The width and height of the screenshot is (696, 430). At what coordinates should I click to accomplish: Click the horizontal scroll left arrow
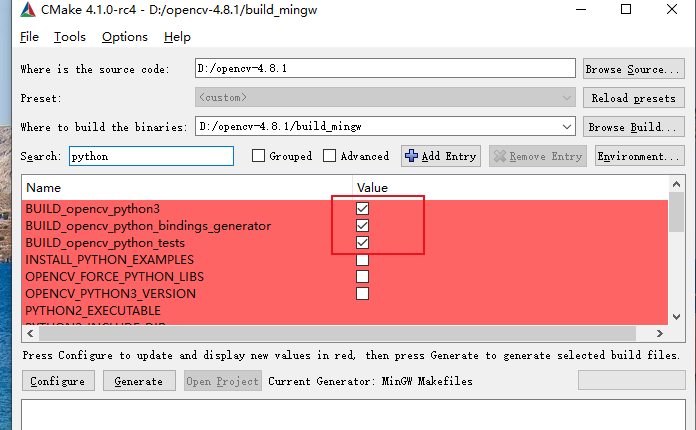click(30, 333)
